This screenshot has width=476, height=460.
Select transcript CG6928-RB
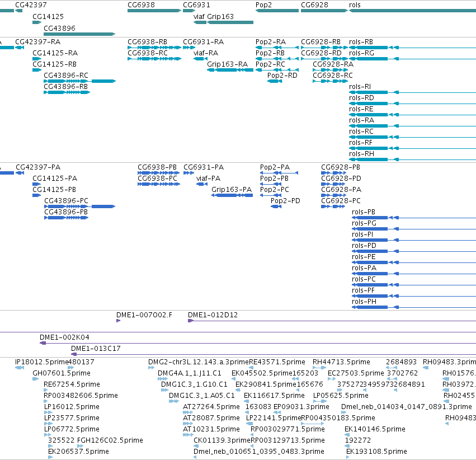click(324, 48)
